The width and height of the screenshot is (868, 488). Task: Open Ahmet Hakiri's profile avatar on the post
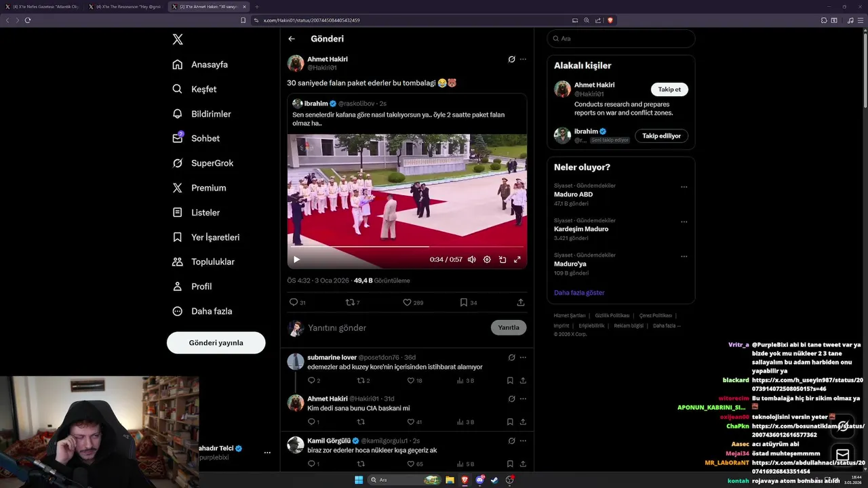pyautogui.click(x=296, y=63)
